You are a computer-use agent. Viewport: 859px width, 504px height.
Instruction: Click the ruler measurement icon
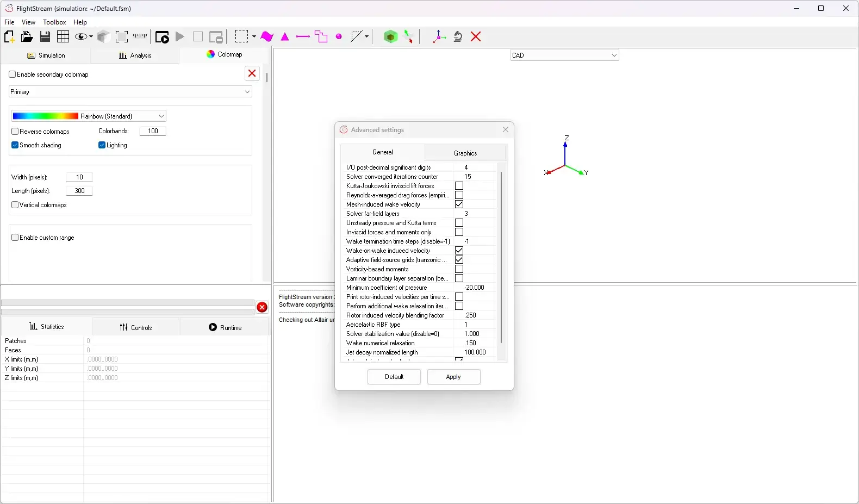point(140,36)
